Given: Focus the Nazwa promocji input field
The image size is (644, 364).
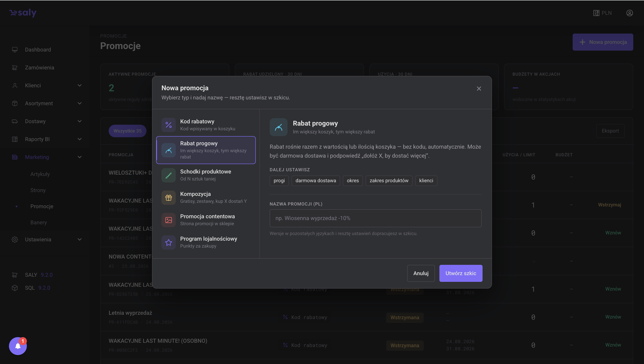Looking at the screenshot, I should pyautogui.click(x=375, y=218).
